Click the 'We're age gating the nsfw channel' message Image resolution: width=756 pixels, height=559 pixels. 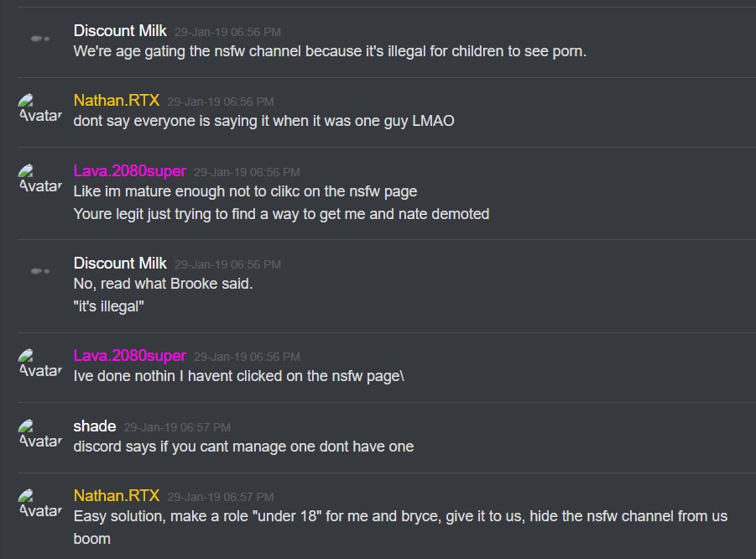[330, 51]
